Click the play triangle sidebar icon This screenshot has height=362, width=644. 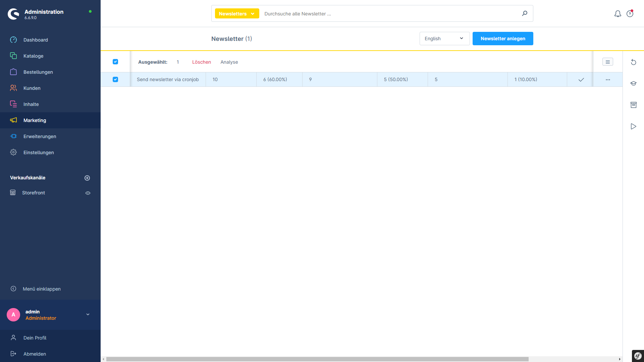coord(633,126)
